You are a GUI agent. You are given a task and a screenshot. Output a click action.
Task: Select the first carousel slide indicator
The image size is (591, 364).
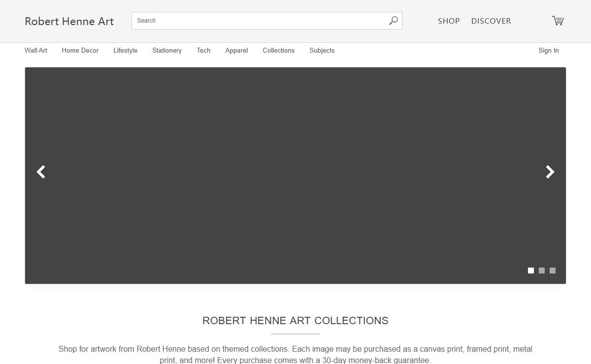pyautogui.click(x=531, y=271)
